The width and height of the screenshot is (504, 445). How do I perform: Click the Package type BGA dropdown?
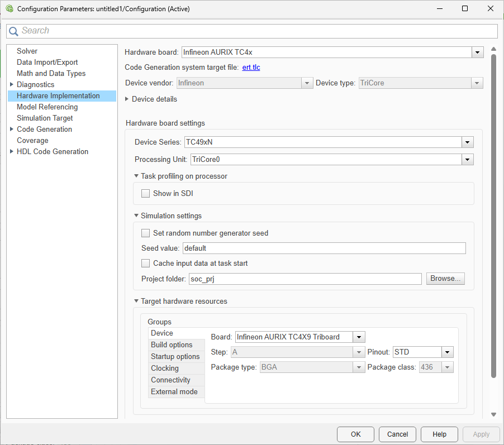(x=312, y=367)
